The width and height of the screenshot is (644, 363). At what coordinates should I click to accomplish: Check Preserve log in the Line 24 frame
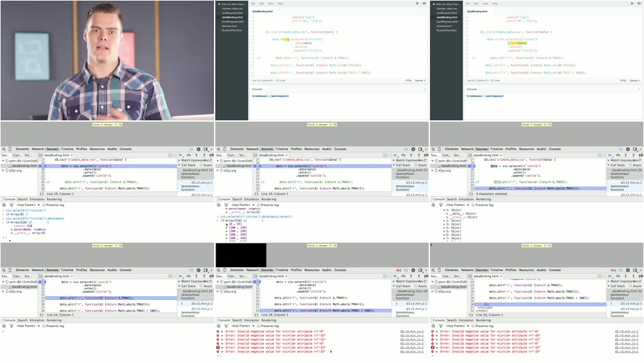43,326
